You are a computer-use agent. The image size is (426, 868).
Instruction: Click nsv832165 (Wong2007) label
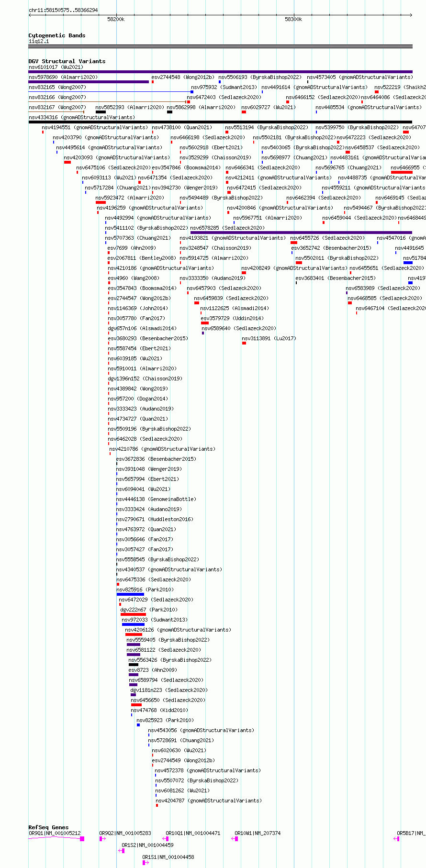point(57,87)
